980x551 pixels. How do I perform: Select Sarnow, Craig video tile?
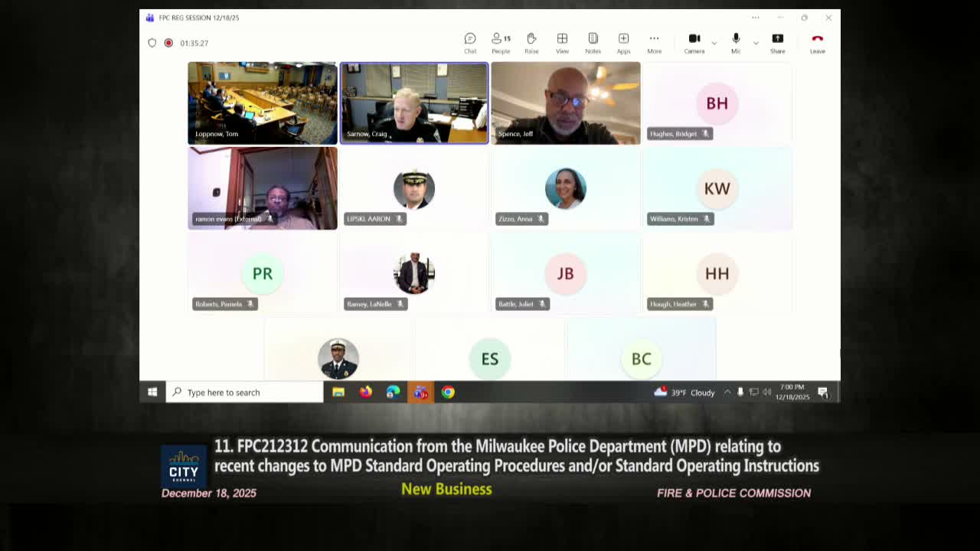[x=413, y=103]
